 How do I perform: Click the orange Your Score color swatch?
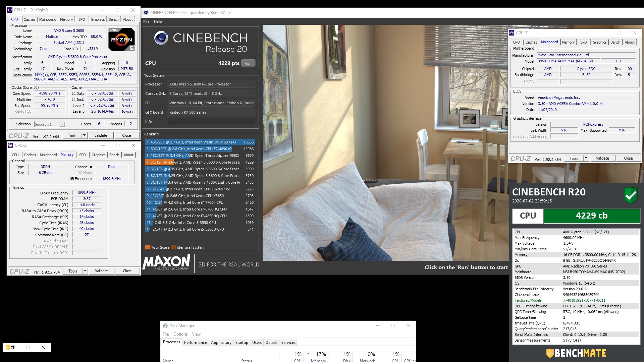(148, 247)
